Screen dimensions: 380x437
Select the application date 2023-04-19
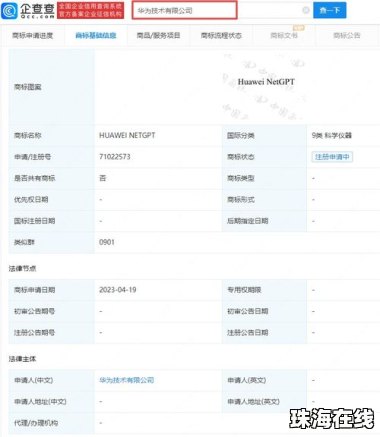pyautogui.click(x=118, y=290)
